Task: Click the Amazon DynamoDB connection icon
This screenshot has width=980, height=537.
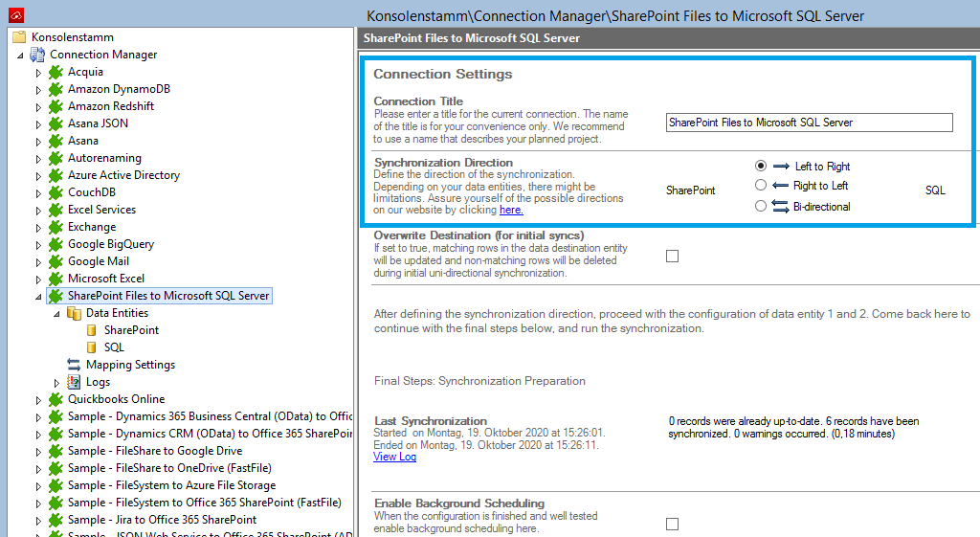Action: pyautogui.click(x=56, y=89)
